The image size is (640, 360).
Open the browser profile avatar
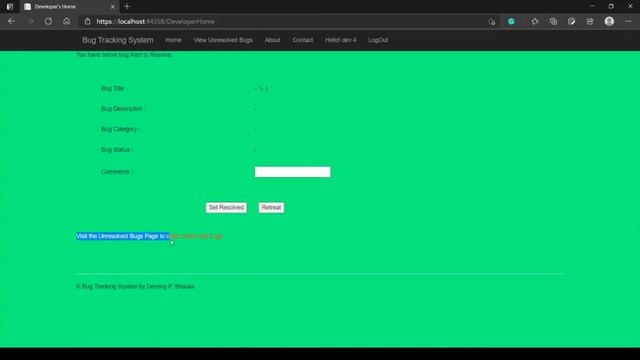point(609,22)
